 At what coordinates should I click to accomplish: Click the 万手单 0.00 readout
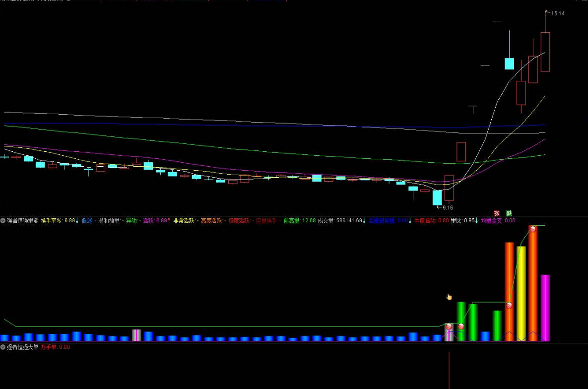pos(55,347)
